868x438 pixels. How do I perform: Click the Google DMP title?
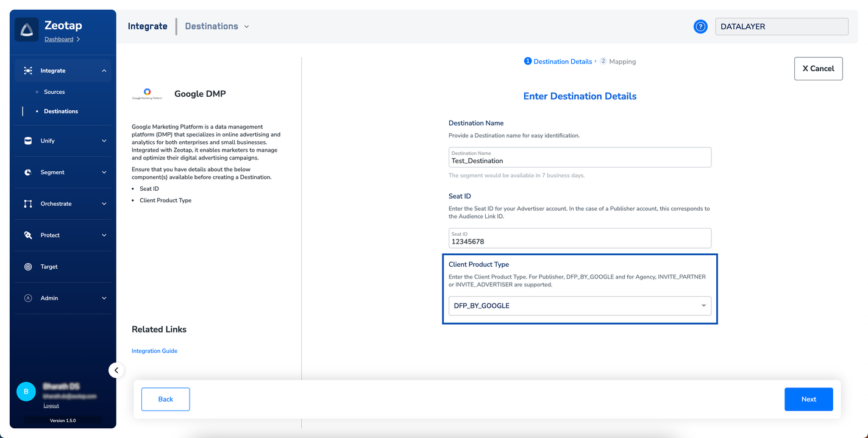(x=200, y=94)
